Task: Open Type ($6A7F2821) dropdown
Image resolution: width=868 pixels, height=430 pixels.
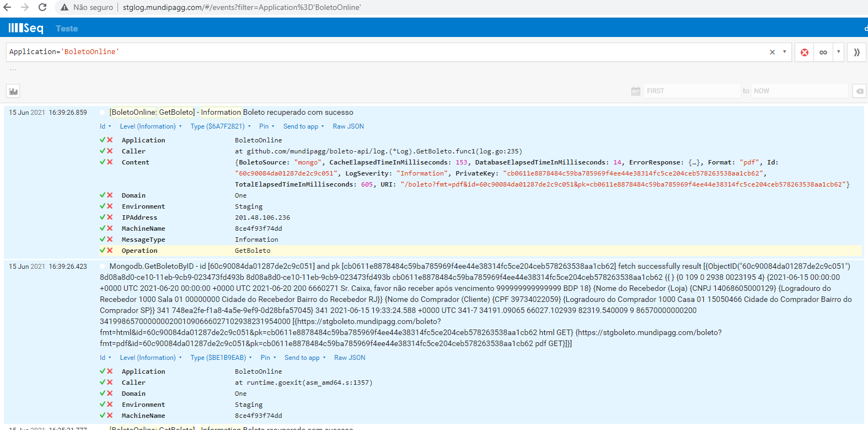Action: pyautogui.click(x=221, y=126)
